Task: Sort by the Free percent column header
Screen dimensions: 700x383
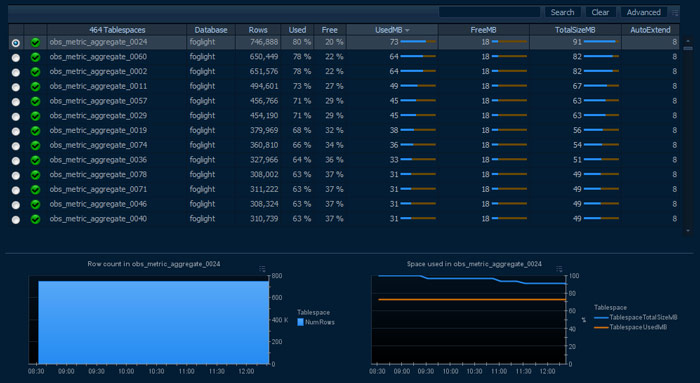Action: (329, 30)
